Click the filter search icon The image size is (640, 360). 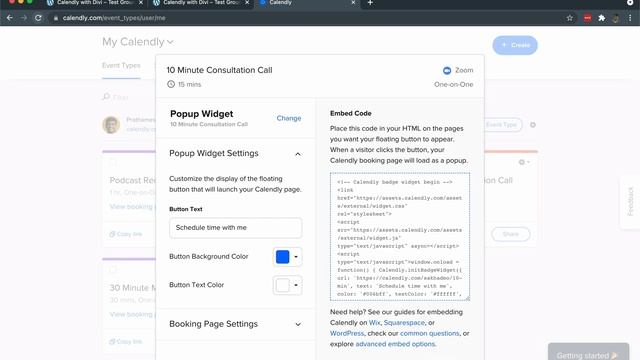tap(106, 97)
